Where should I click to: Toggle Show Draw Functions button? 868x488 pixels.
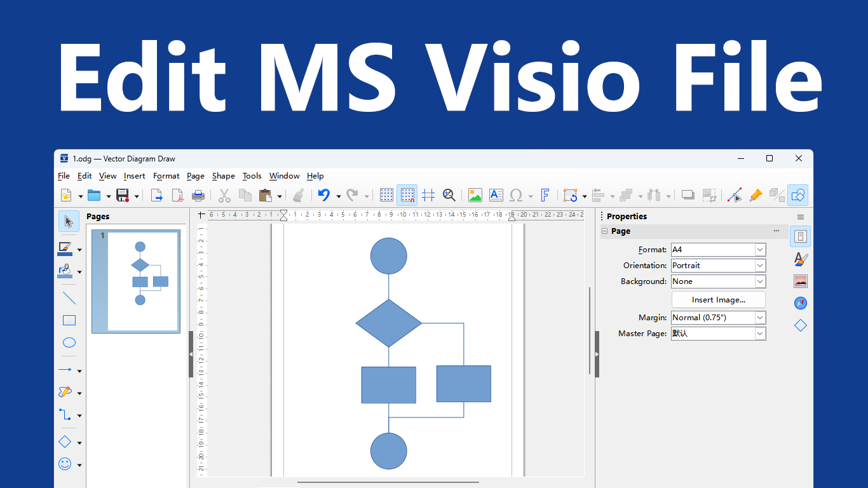[798, 196]
